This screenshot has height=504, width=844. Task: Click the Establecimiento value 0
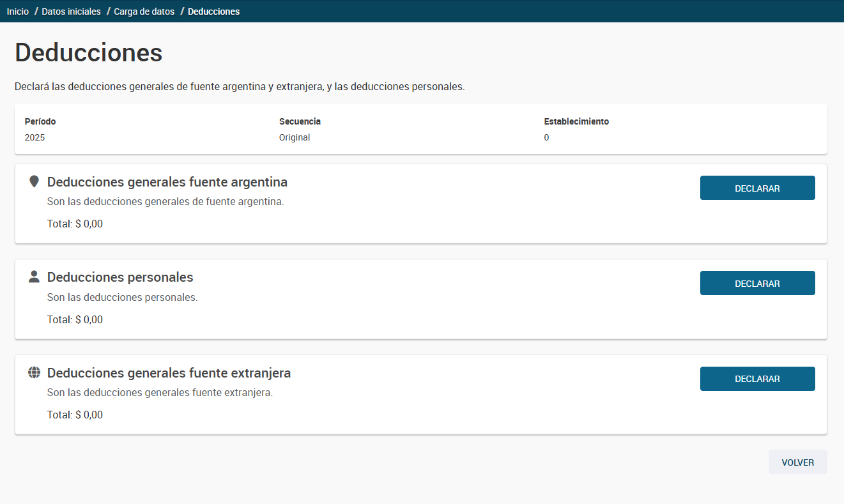[x=546, y=137]
